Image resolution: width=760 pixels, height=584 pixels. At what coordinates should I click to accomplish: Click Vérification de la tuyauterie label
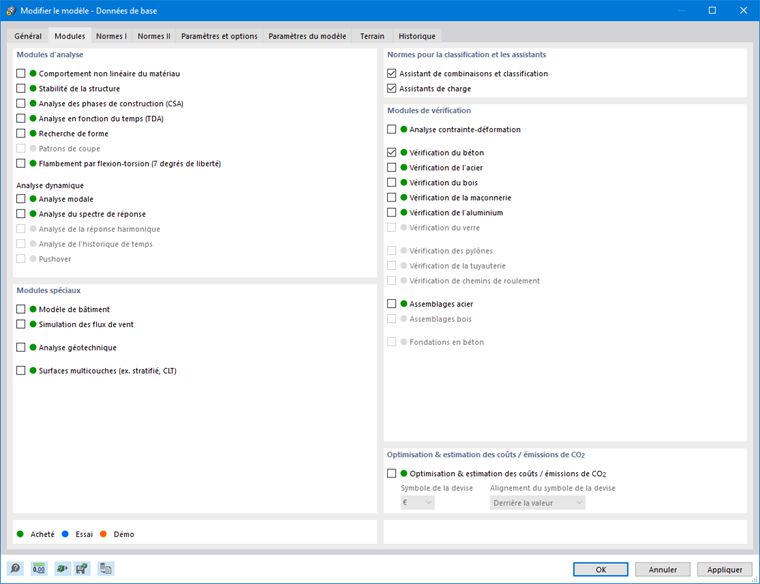coord(458,266)
